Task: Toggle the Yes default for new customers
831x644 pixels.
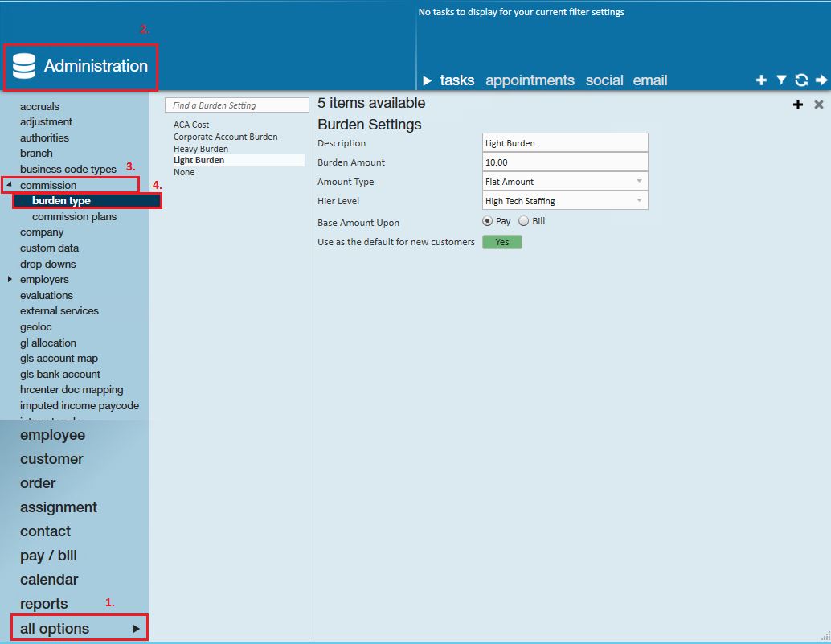Action: [x=501, y=242]
